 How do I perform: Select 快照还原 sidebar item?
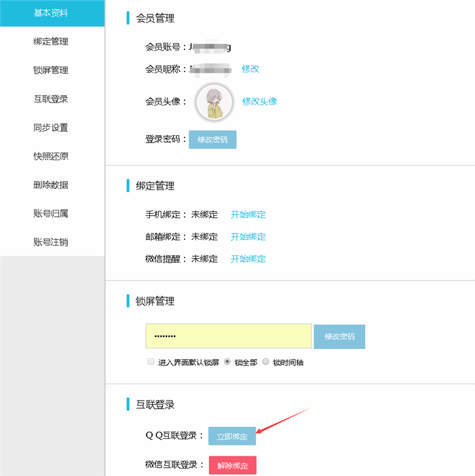[x=51, y=156]
